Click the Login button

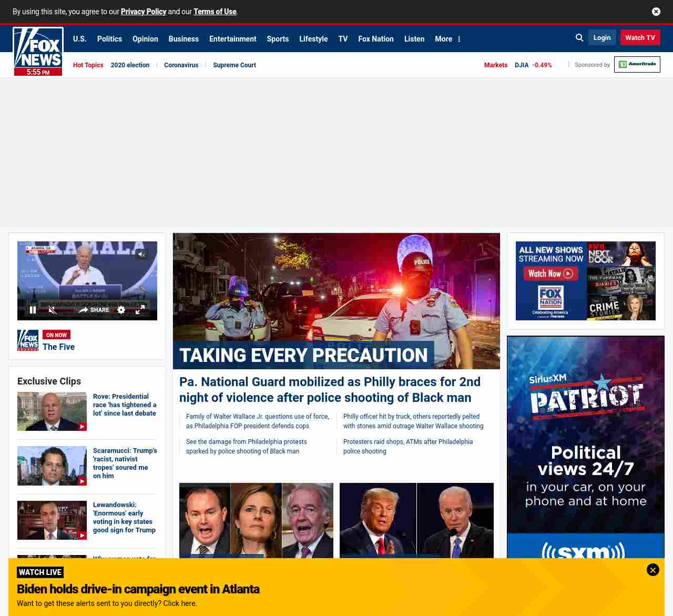point(601,37)
